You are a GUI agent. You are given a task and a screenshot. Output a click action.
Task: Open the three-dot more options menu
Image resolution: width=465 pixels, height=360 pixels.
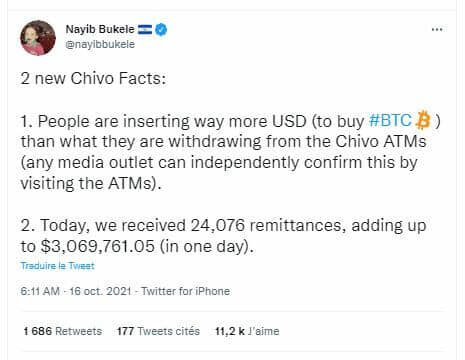437,30
